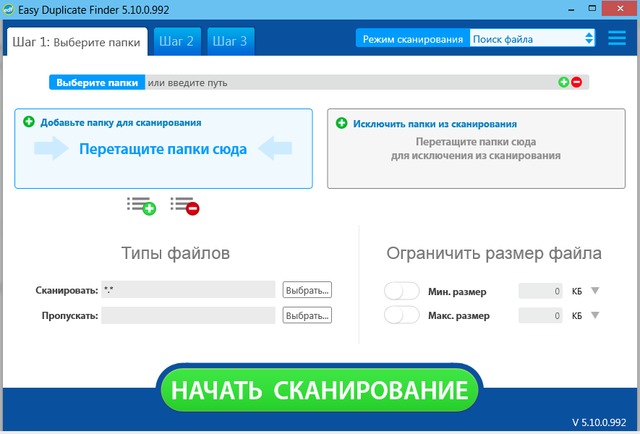Click the 'Пропускать' input field
This screenshot has height=434, width=640.
click(x=188, y=315)
